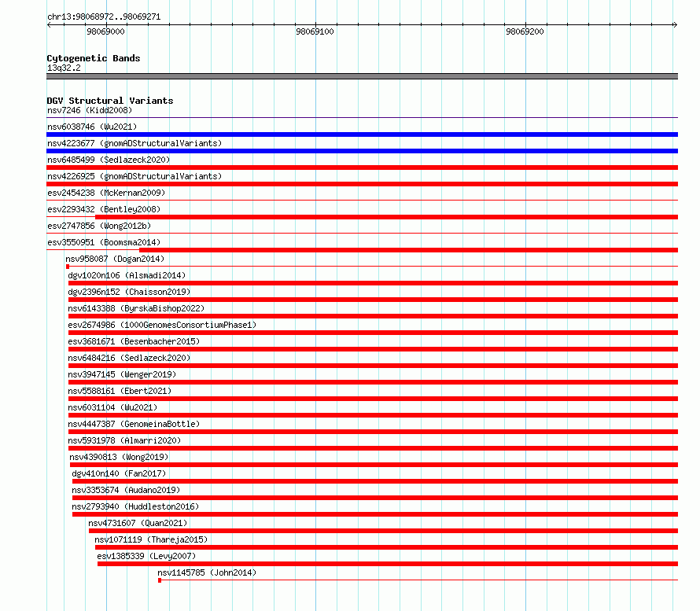The image size is (700, 611).
Task: Open variant esv2747856 (Wong2012b)
Action: coord(99,226)
